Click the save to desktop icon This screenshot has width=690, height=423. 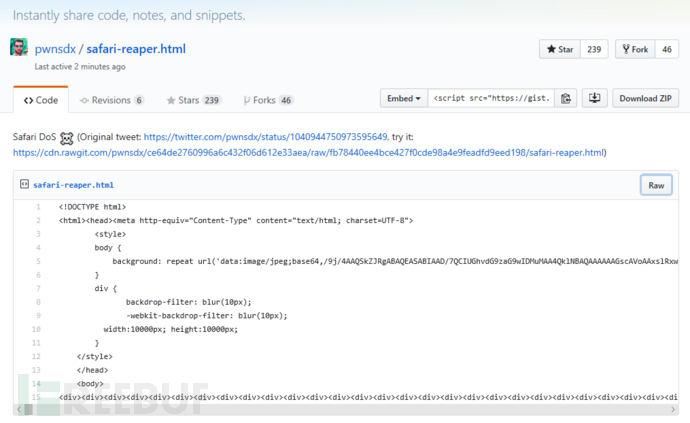click(595, 98)
